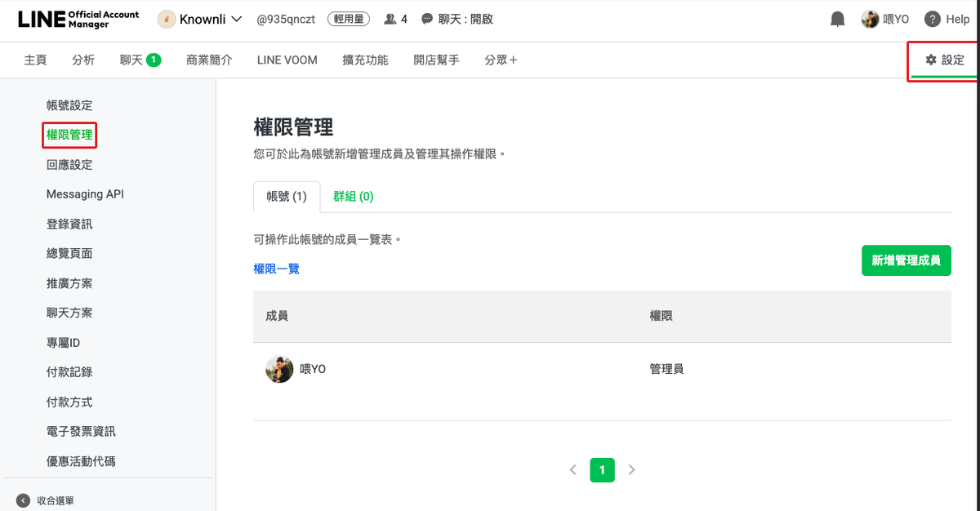Open the 擴充功能 tab
Viewport: 980px width, 511px height.
point(366,60)
